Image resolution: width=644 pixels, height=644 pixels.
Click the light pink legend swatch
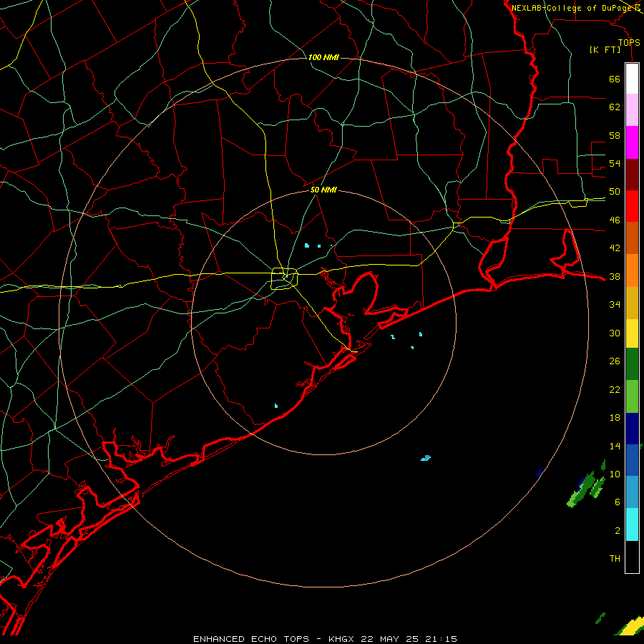[632, 110]
